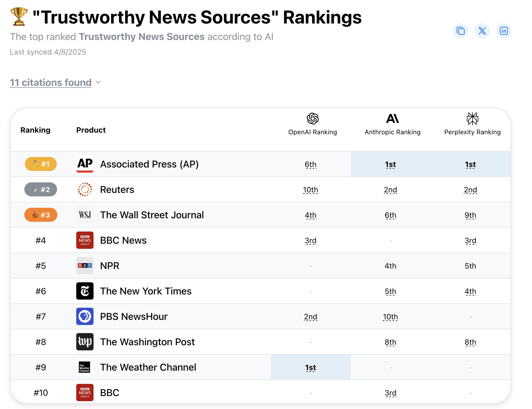Click the gold #1 ranking badge

point(41,164)
